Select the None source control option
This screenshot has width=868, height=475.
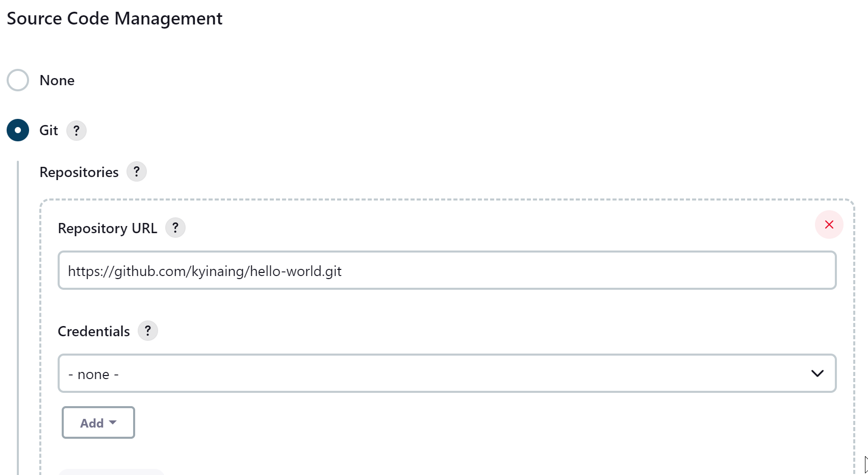pyautogui.click(x=17, y=80)
